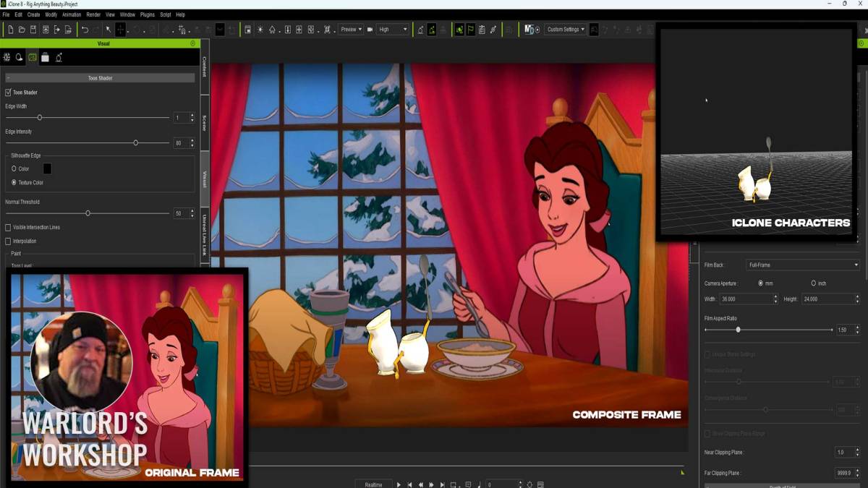Select the Texture Color radio button
Screen dimensions: 868x488
[14, 182]
